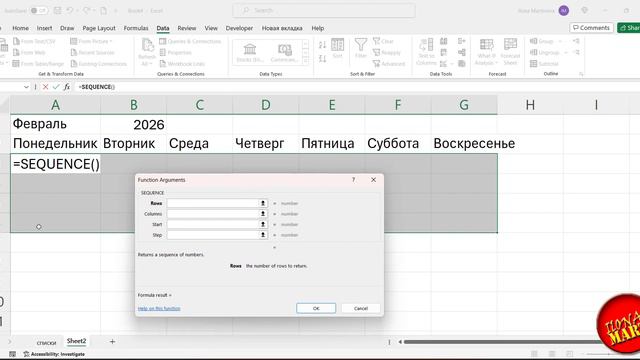Switch to the списки sheet tab
This screenshot has width=640, height=360.
tap(46, 343)
